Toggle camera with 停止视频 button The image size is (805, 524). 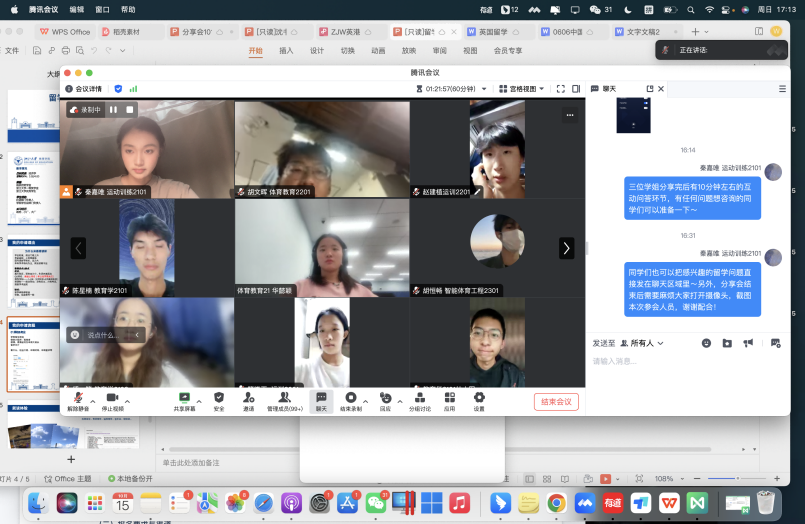pos(110,398)
